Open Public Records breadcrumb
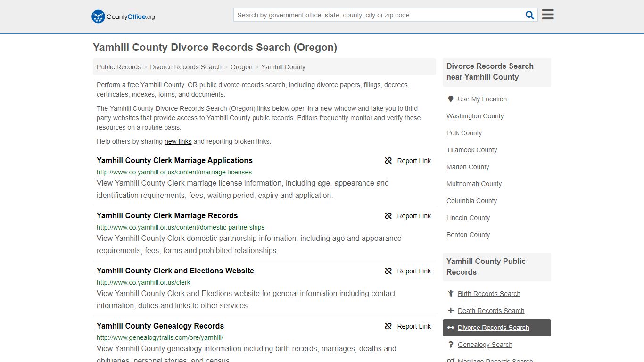 (119, 67)
